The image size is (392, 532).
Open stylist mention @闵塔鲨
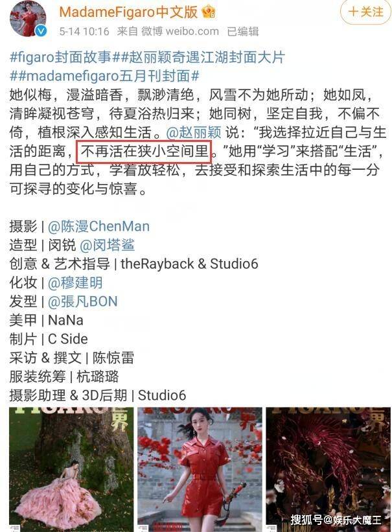[108, 245]
